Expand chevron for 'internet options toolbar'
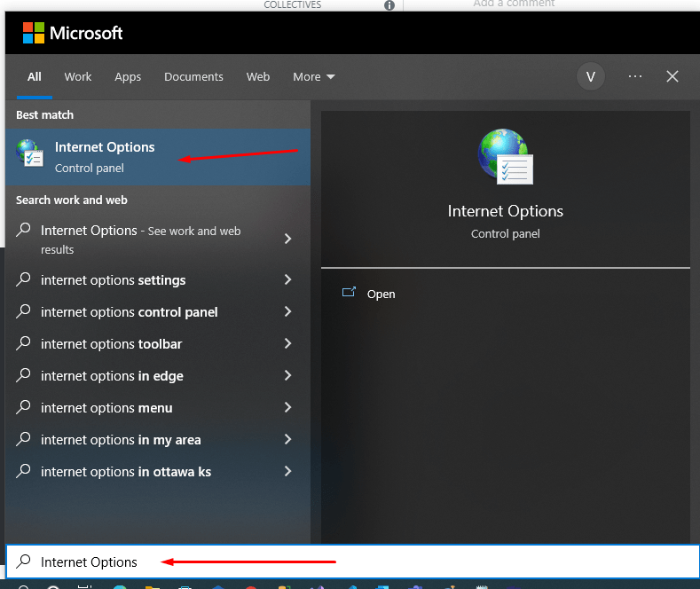The width and height of the screenshot is (700, 589). [x=288, y=343]
